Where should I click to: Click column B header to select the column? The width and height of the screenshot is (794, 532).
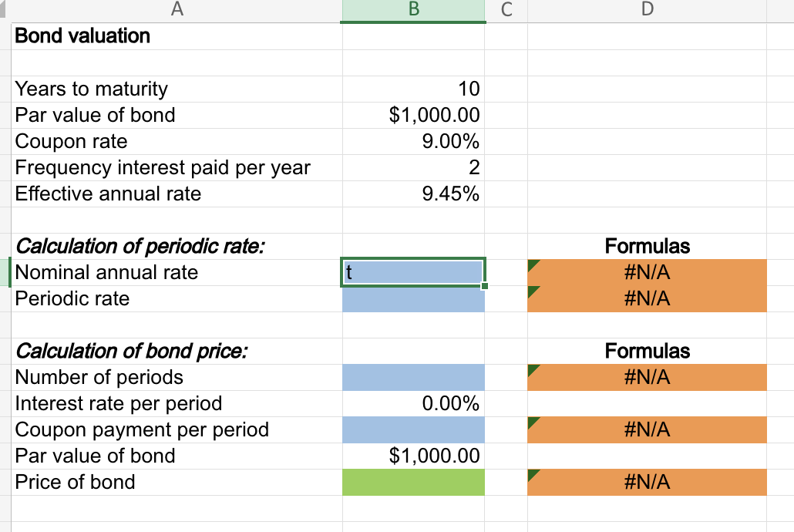tap(413, 10)
